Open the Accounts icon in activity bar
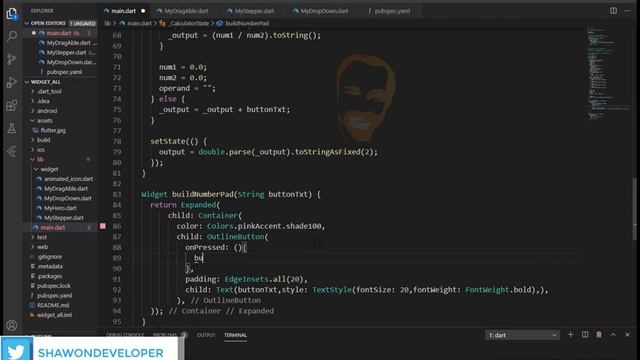This screenshot has width=640, height=360. tap(11, 325)
